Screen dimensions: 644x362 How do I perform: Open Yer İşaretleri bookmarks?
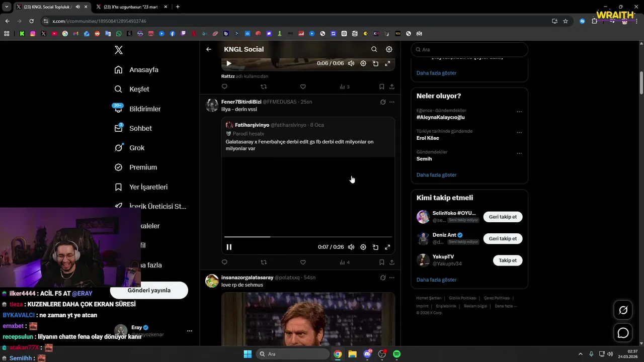(141, 187)
